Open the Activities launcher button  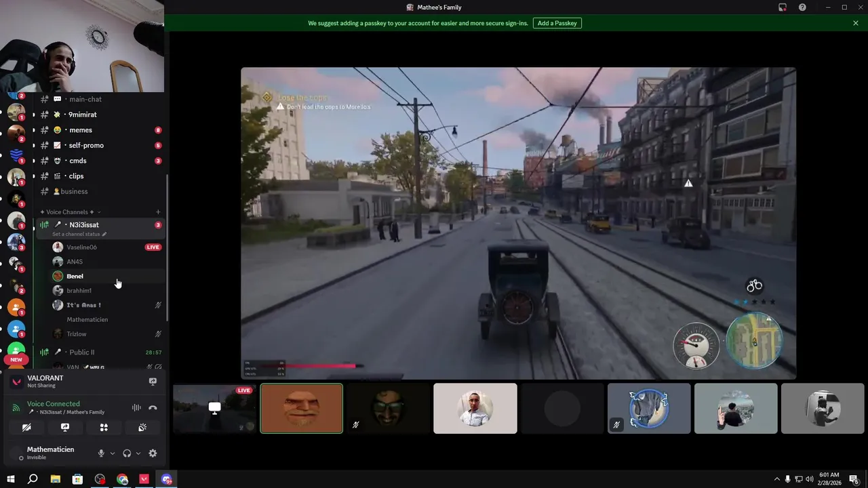click(104, 428)
